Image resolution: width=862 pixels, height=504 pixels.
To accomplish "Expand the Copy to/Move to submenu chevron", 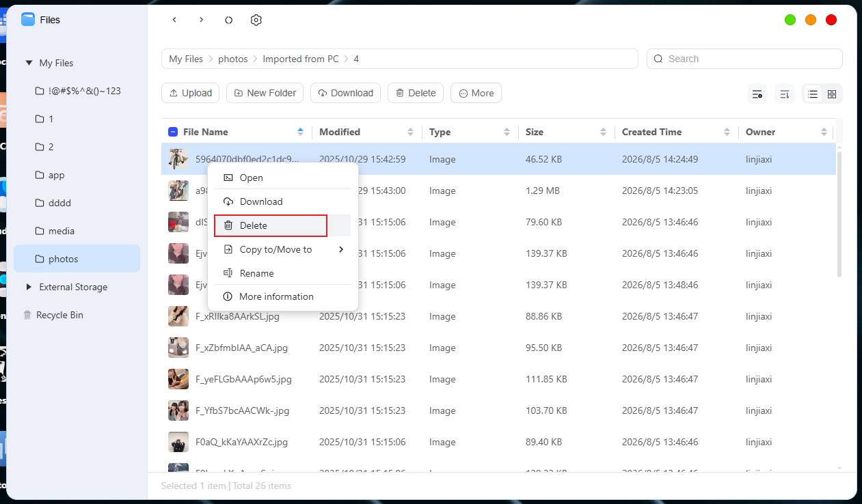I will point(341,249).
